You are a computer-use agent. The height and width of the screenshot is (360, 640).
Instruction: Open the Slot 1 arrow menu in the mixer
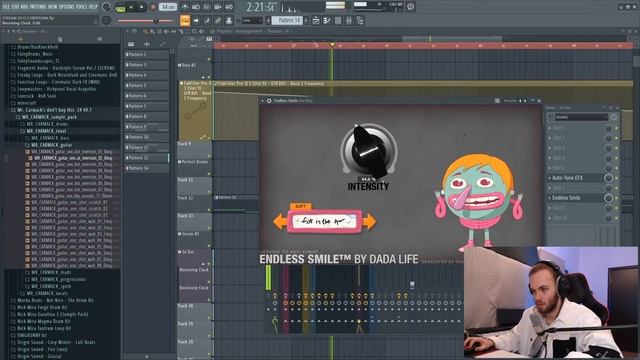[x=549, y=128]
